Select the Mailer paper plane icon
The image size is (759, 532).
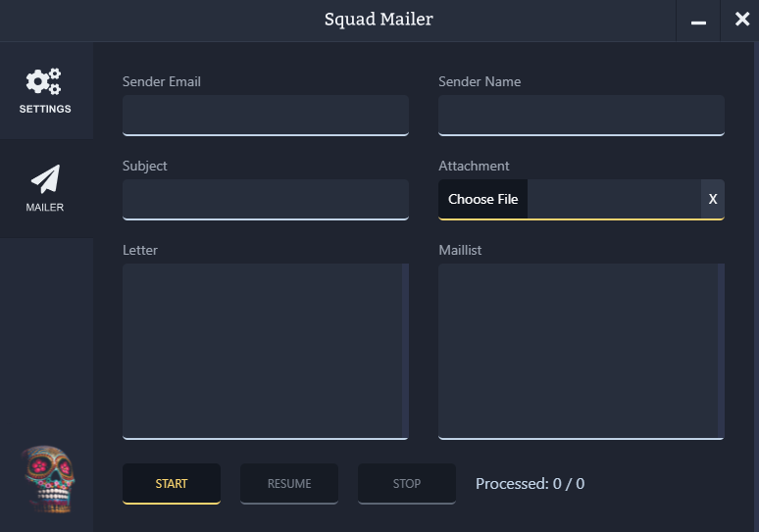tap(45, 178)
